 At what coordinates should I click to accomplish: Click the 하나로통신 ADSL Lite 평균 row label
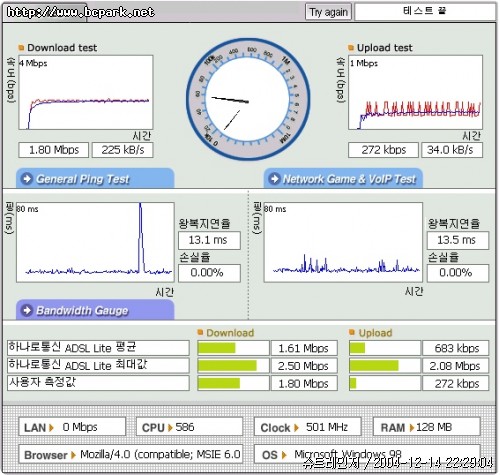pos(98,348)
